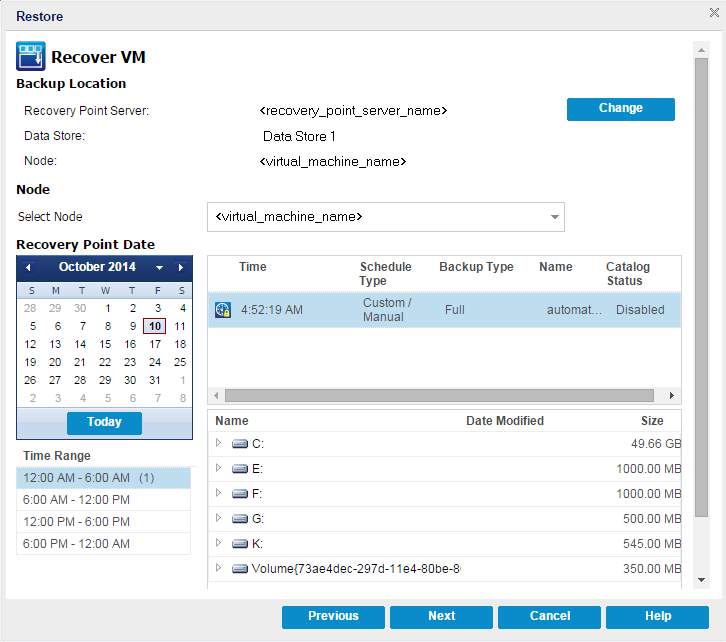Viewport: 726px width, 642px height.
Task: Click the 545.00 MB size value
Action: pos(651,544)
